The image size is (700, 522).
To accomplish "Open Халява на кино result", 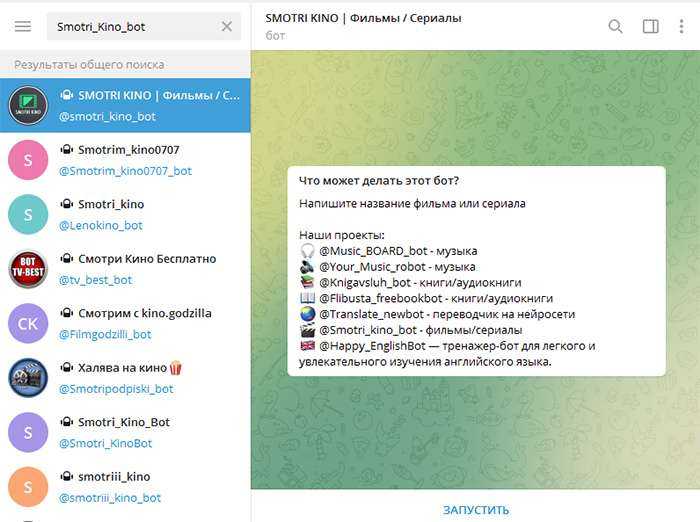I will 125,378.
